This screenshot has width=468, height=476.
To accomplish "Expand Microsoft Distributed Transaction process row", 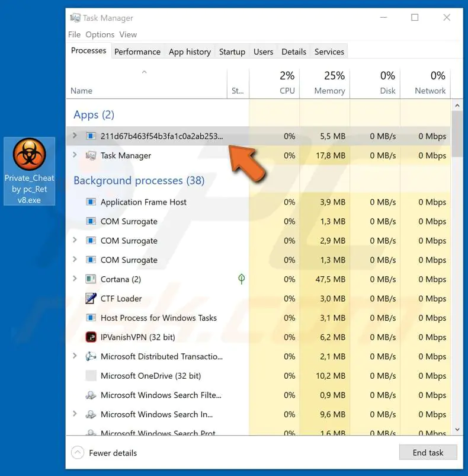I will coord(75,356).
